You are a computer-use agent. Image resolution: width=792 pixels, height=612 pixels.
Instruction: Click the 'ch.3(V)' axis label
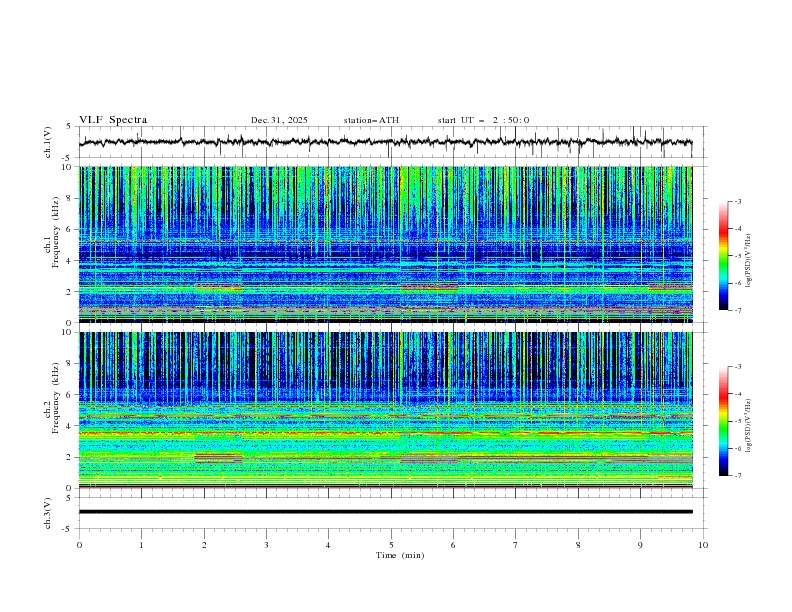(48, 512)
